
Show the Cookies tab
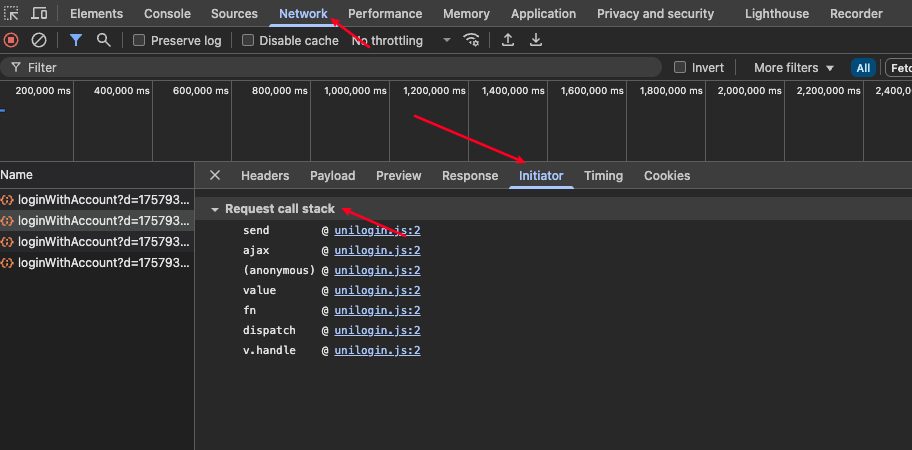667,176
